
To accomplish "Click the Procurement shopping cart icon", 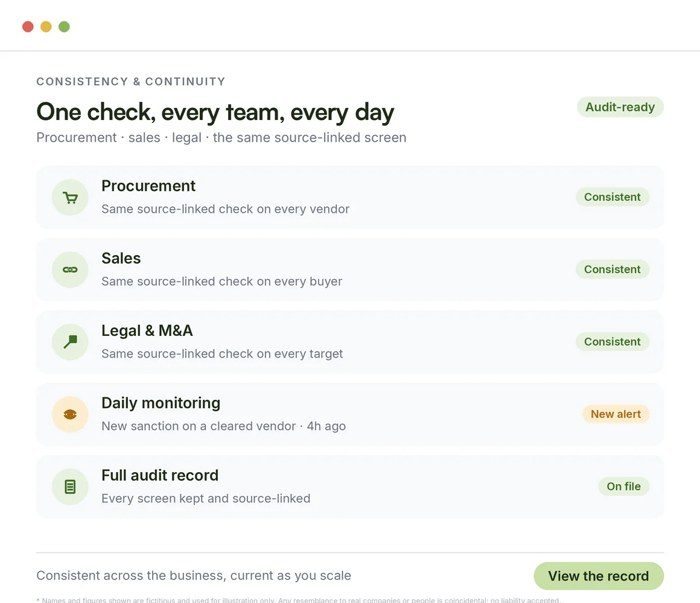I will tap(70, 198).
